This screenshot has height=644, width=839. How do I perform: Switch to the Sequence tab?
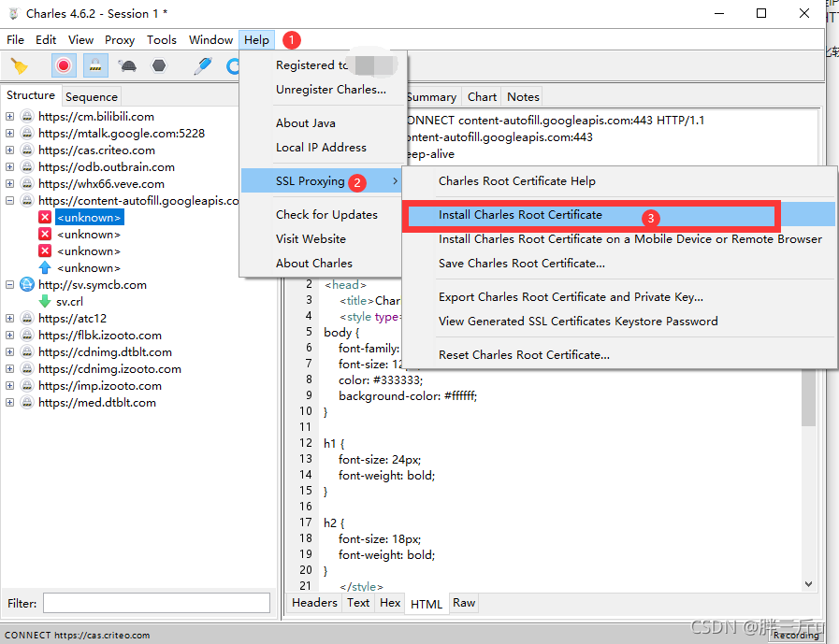pos(92,97)
